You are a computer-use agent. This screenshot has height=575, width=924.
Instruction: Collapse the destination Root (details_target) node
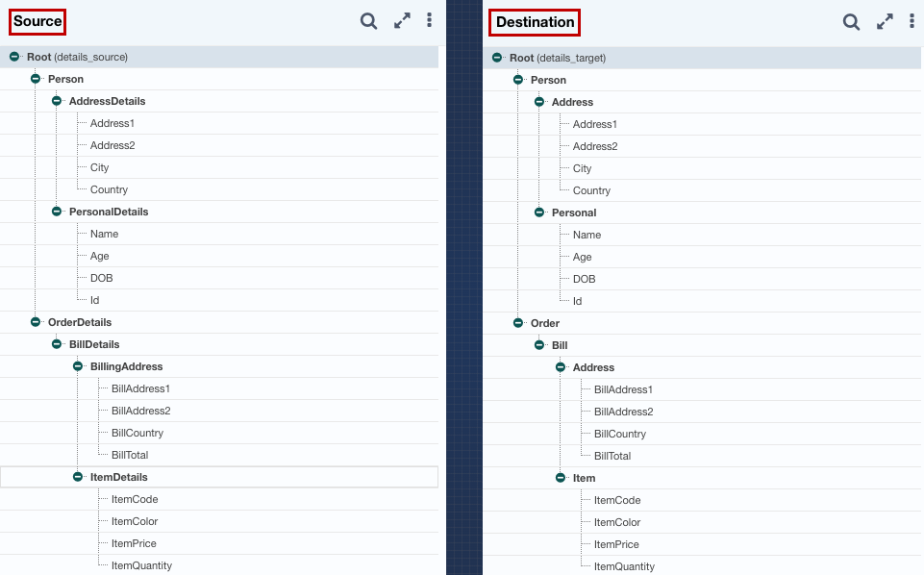497,58
